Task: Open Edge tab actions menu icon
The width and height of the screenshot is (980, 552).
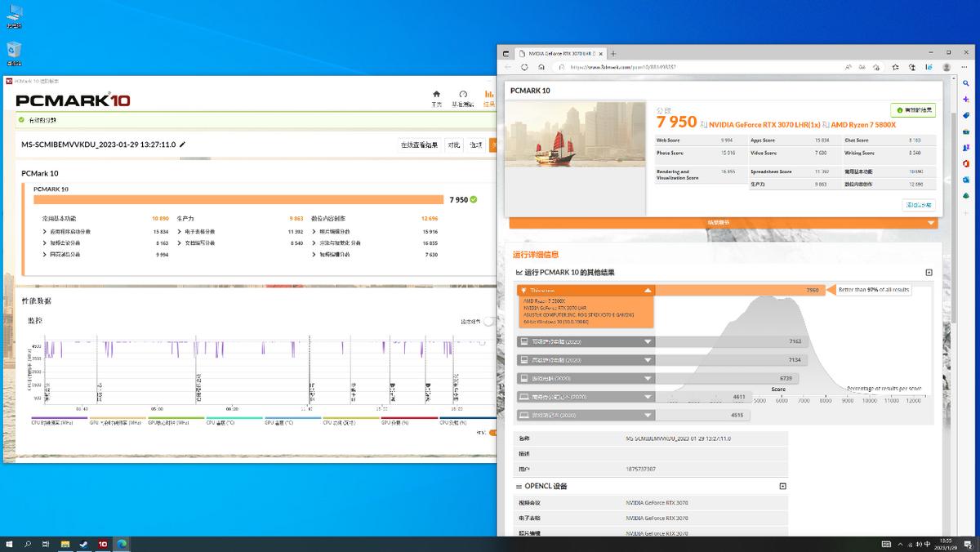Action: click(x=506, y=54)
